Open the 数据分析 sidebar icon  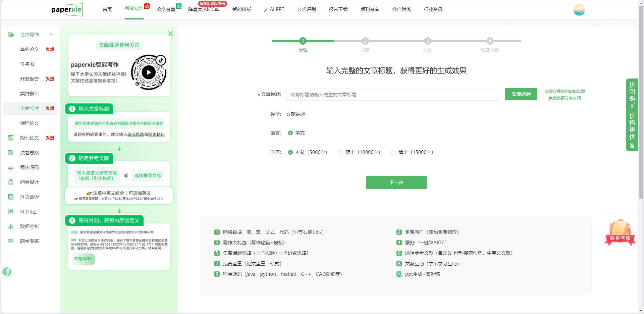(x=11, y=226)
